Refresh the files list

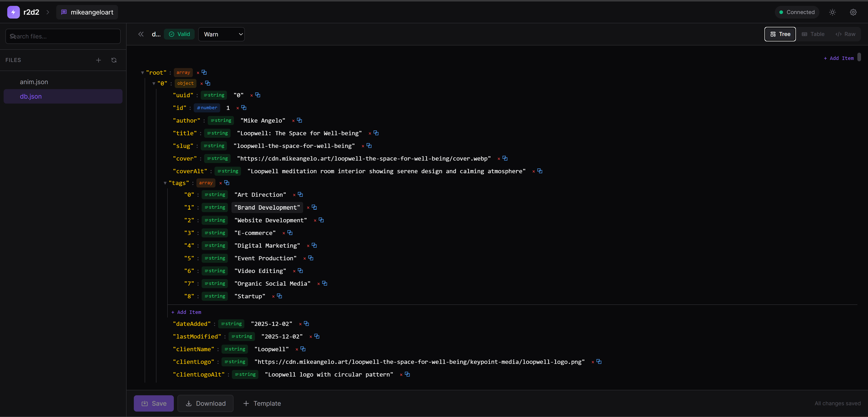tap(114, 60)
